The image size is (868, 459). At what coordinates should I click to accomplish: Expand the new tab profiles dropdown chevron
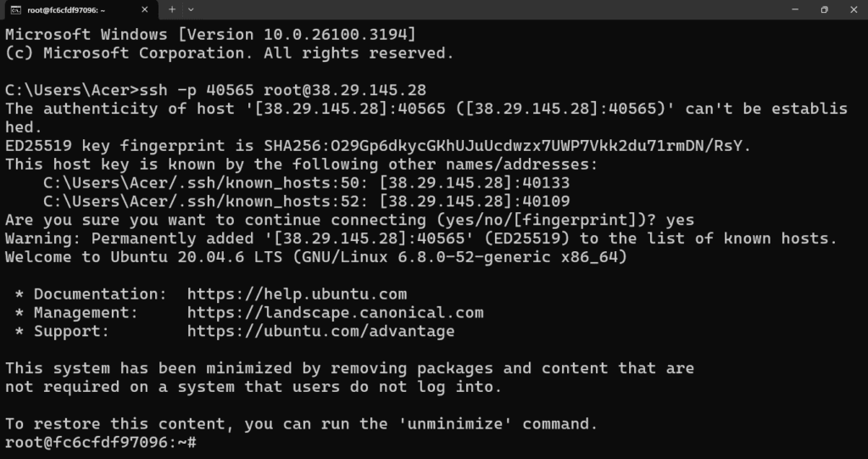coord(191,9)
